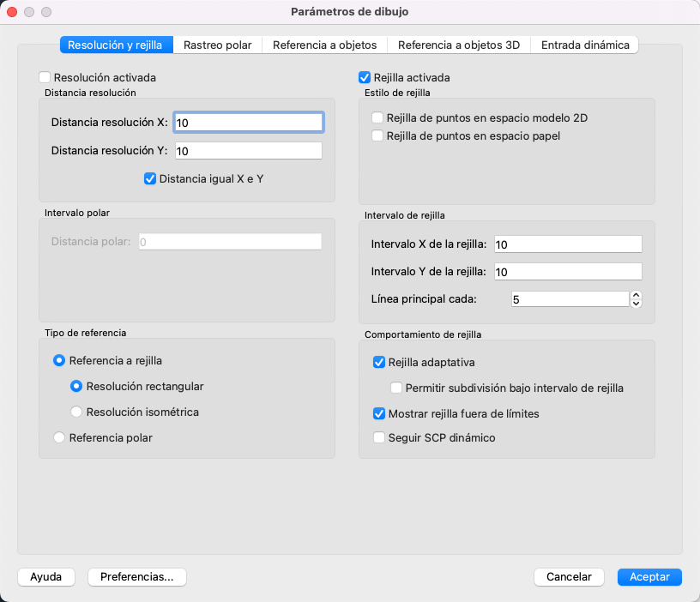
Task: Click the Ayuda button
Action: click(46, 577)
